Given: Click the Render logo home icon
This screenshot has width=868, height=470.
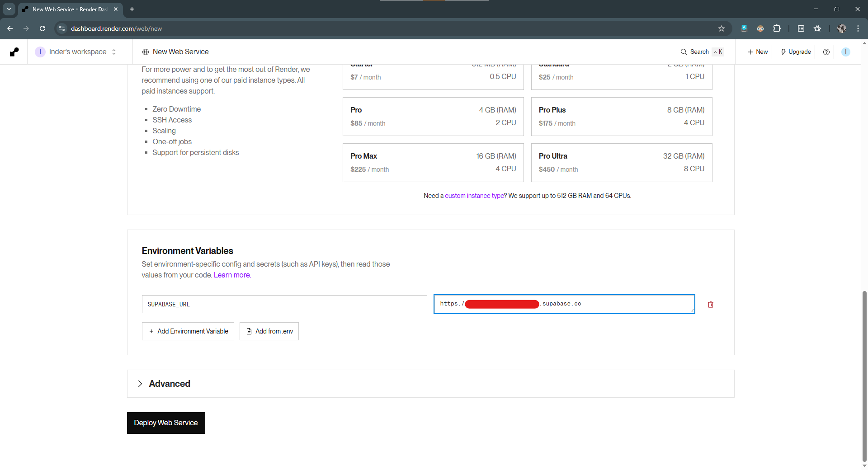Looking at the screenshot, I should [14, 52].
